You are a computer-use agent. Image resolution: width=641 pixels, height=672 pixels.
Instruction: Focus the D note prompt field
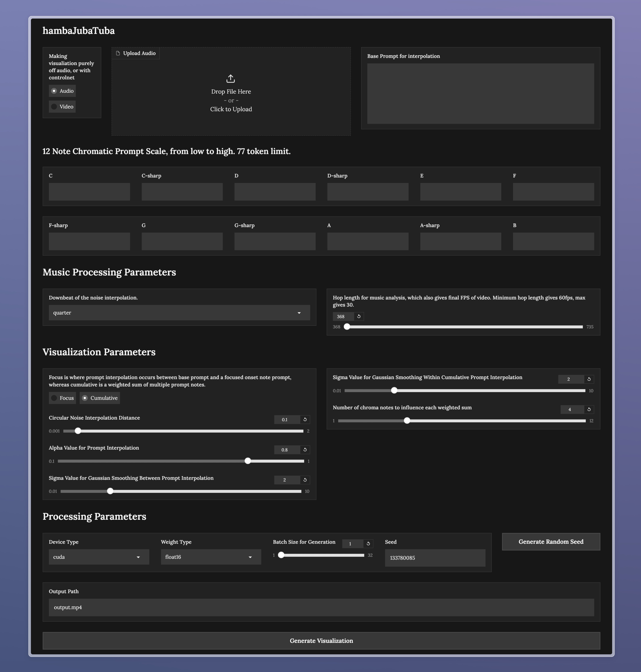(x=275, y=192)
